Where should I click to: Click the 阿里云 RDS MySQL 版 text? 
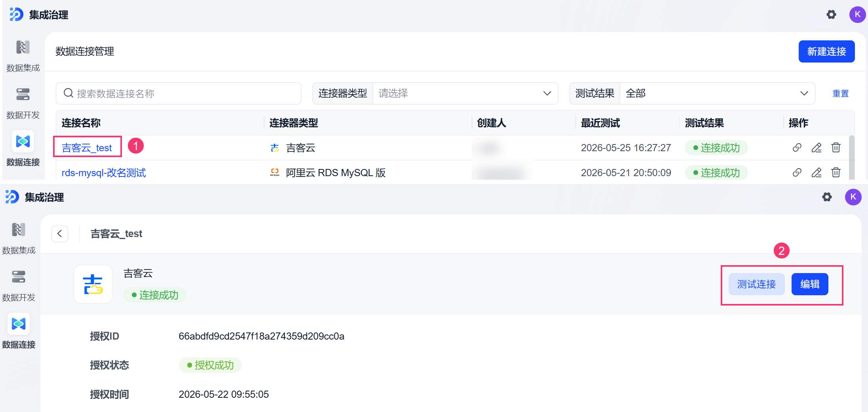coord(336,173)
